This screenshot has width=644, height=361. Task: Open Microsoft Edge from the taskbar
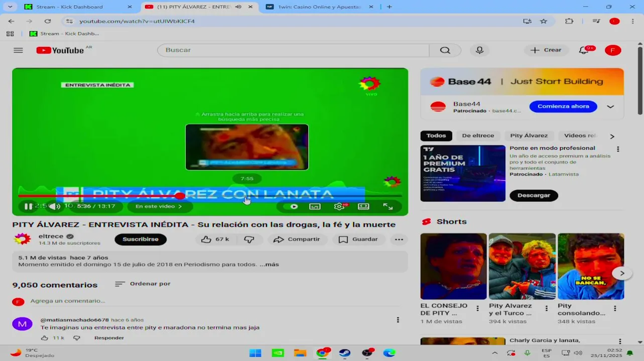pyautogui.click(x=390, y=352)
